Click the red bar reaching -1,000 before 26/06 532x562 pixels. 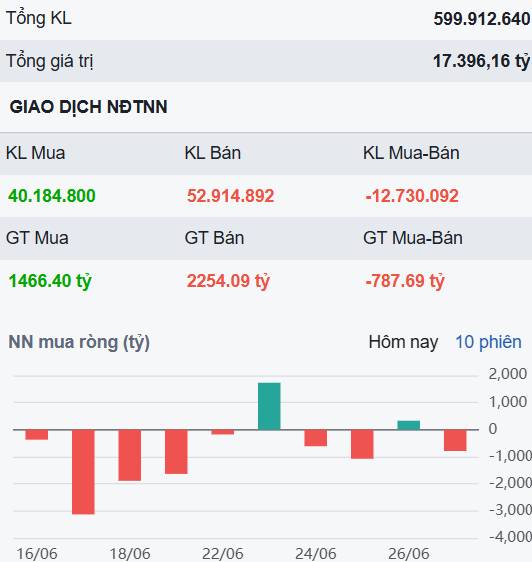362,444
